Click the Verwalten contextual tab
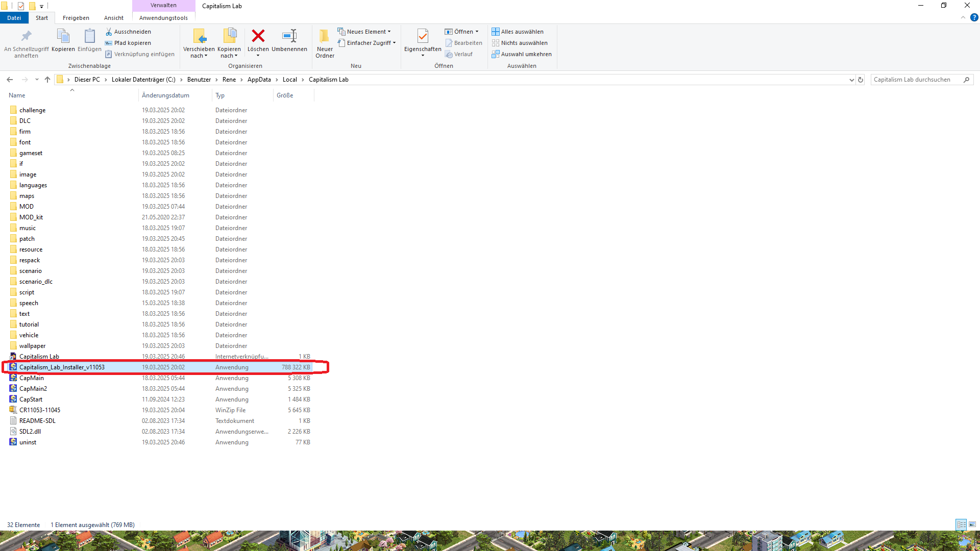 click(163, 5)
